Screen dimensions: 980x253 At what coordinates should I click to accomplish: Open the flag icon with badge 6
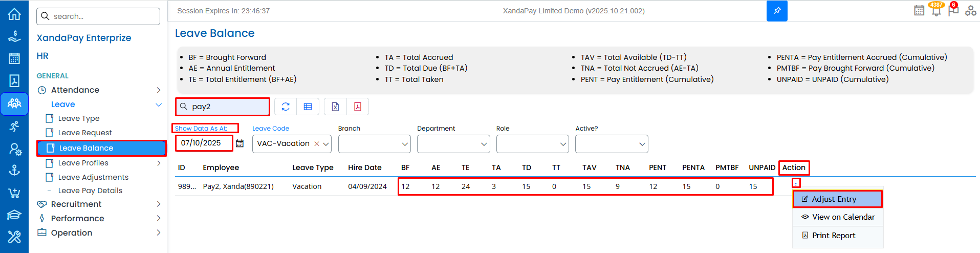point(953,10)
